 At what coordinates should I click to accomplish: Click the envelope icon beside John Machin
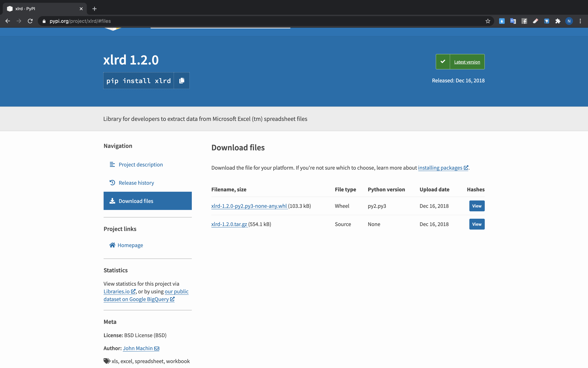(157, 349)
